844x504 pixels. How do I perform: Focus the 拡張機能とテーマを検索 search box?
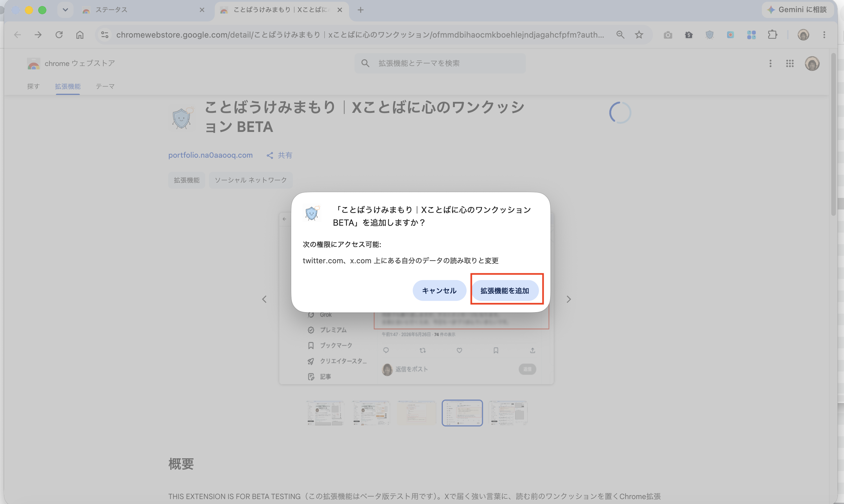[440, 63]
